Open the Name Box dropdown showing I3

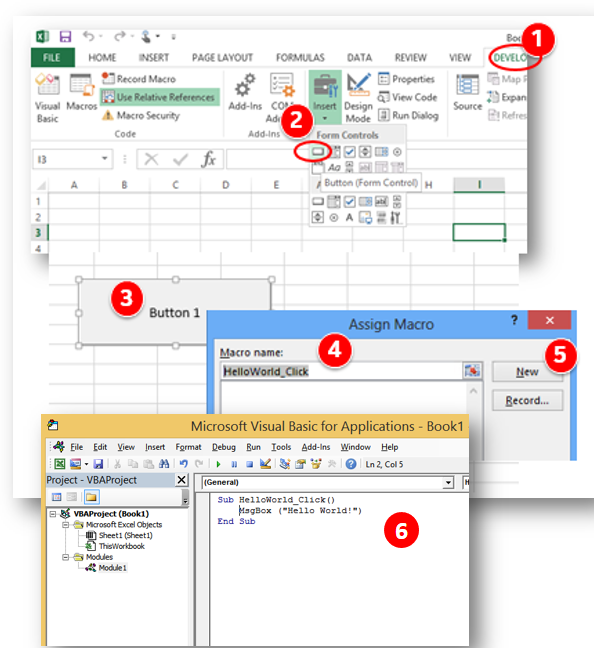click(105, 159)
